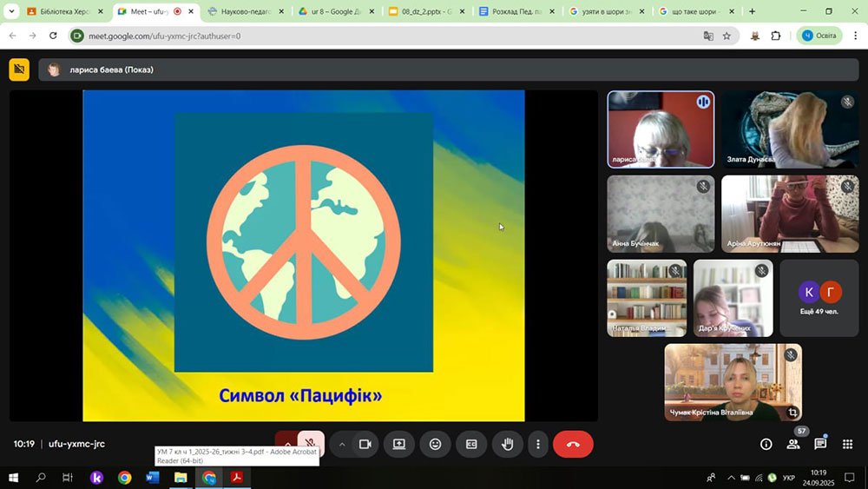Switch to 08_dz_2.pptx tab
Screen dimensions: 868x489
pyautogui.click(x=426, y=11)
